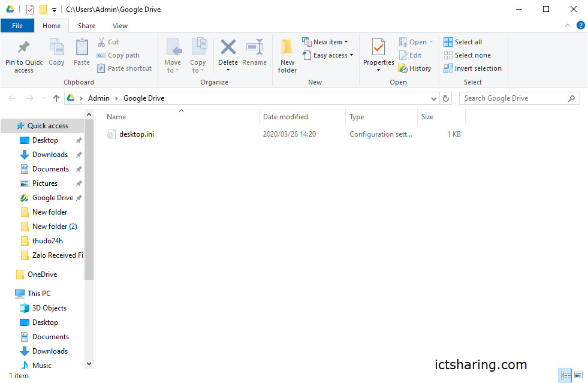588x383 pixels.
Task: Open the Help question mark icon
Action: click(580, 26)
